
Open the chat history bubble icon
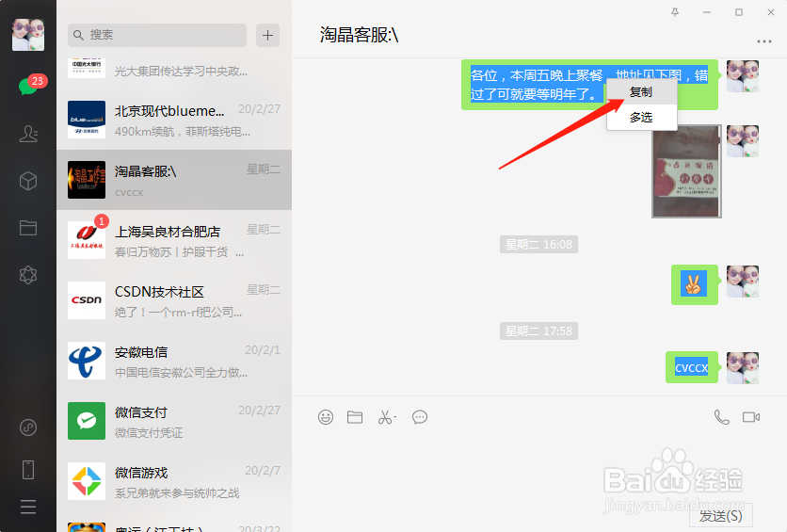coord(420,417)
